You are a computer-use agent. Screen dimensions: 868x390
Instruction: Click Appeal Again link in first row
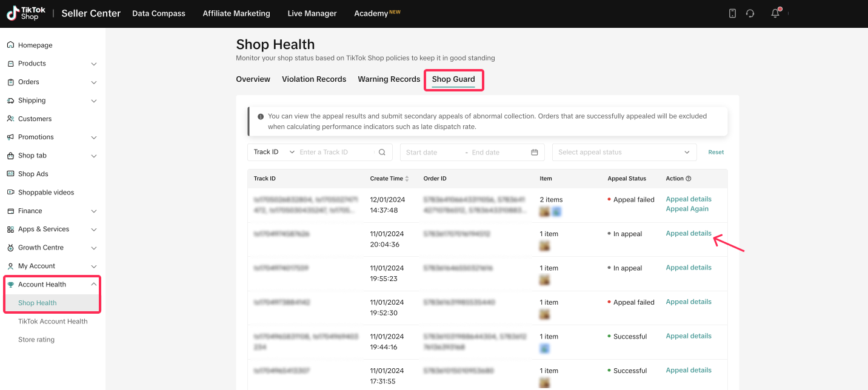coord(687,209)
